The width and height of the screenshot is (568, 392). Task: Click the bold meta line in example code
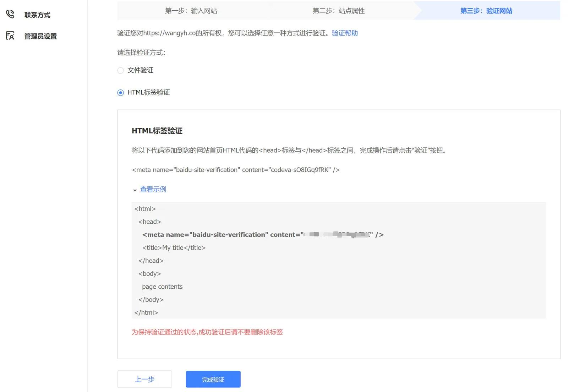click(263, 235)
